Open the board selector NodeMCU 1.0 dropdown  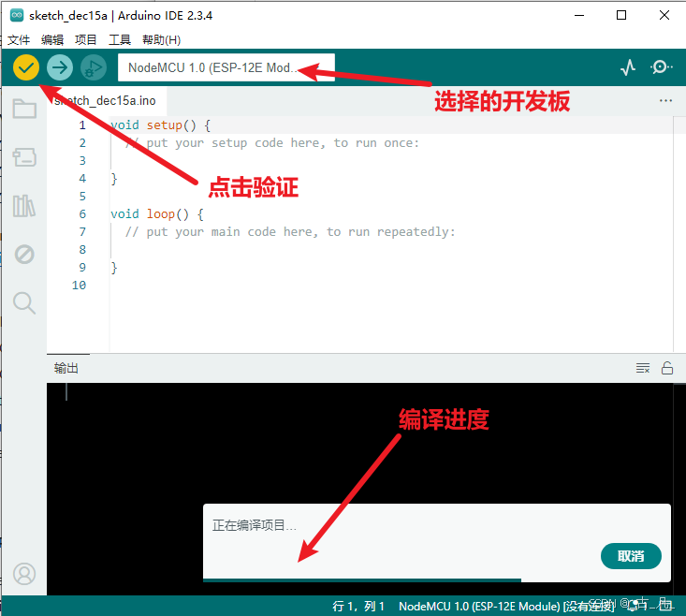[x=226, y=67]
